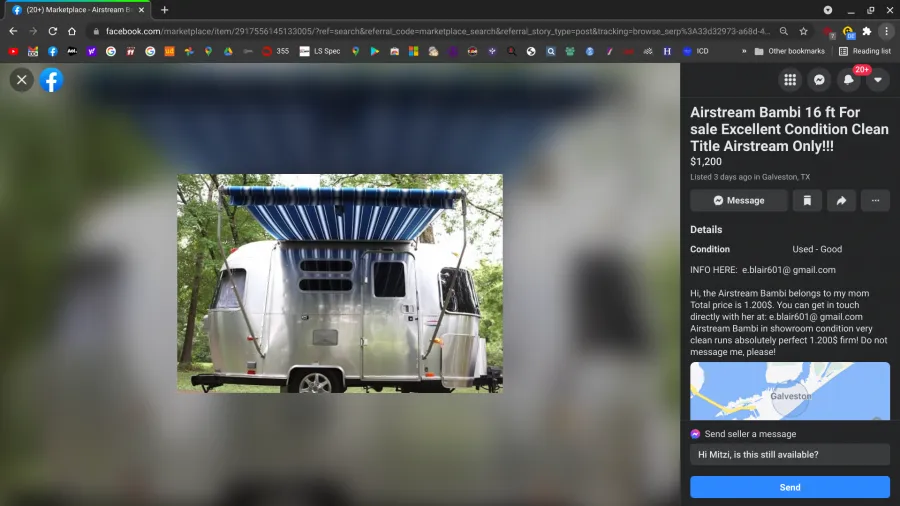Go back with the browser back arrow
The image size is (900, 506).
[13, 31]
